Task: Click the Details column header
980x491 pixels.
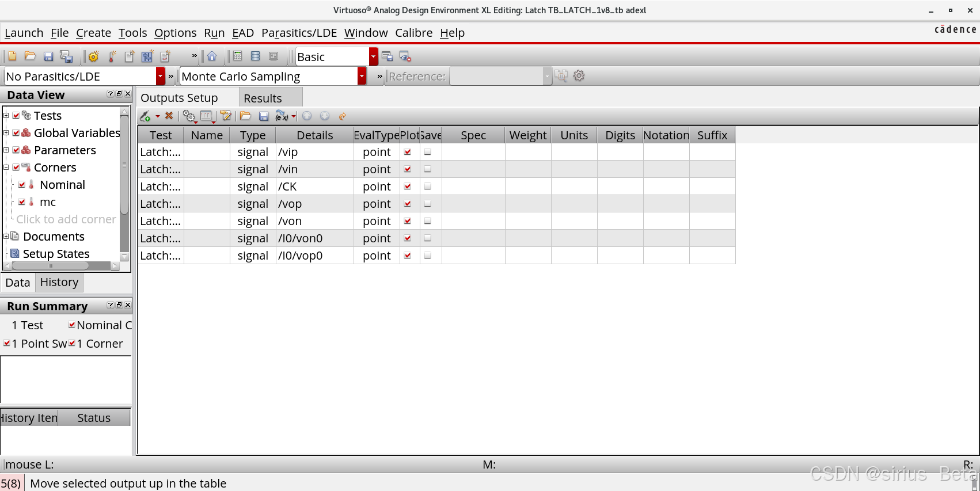Action: click(315, 135)
